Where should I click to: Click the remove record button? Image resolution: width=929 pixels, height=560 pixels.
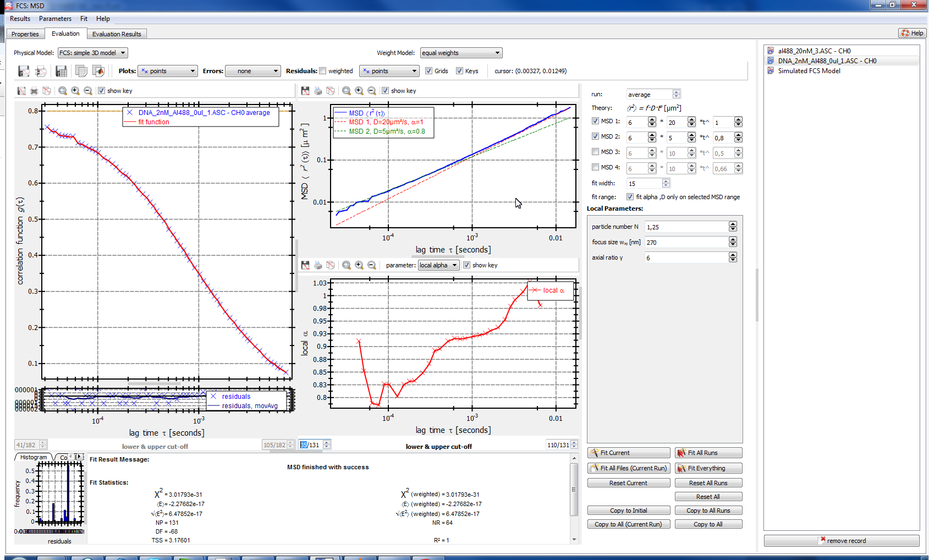[x=842, y=541]
